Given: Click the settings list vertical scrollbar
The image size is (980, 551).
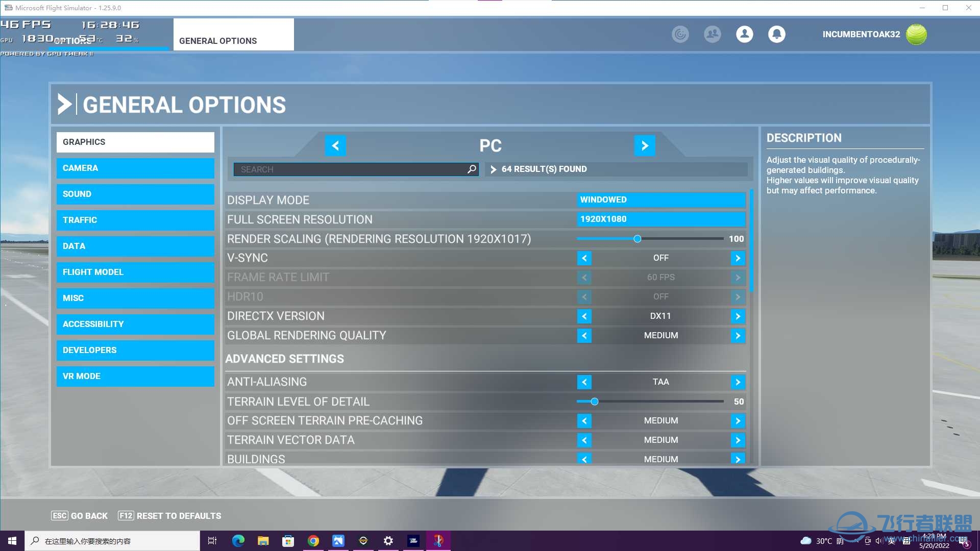Looking at the screenshot, I should tap(751, 240).
